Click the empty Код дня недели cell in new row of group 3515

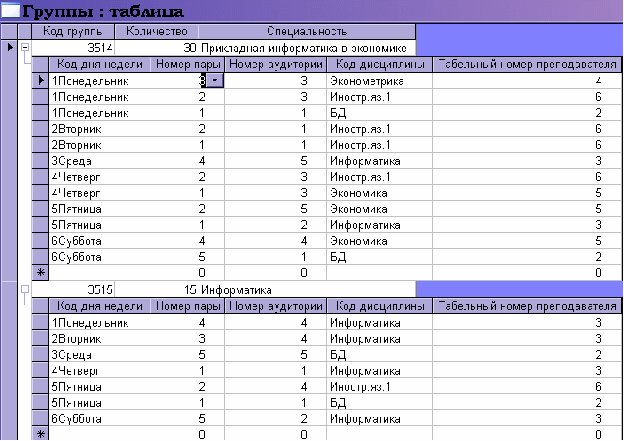click(99, 434)
